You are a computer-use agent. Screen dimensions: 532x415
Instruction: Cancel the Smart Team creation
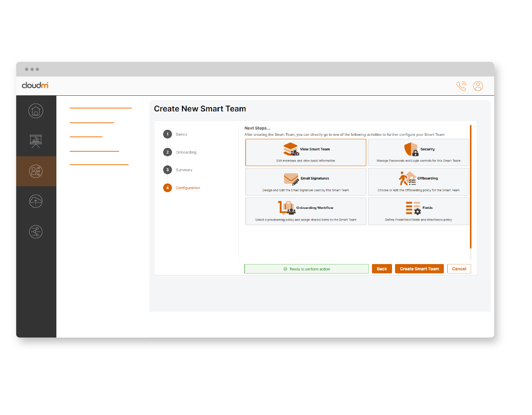(x=459, y=269)
